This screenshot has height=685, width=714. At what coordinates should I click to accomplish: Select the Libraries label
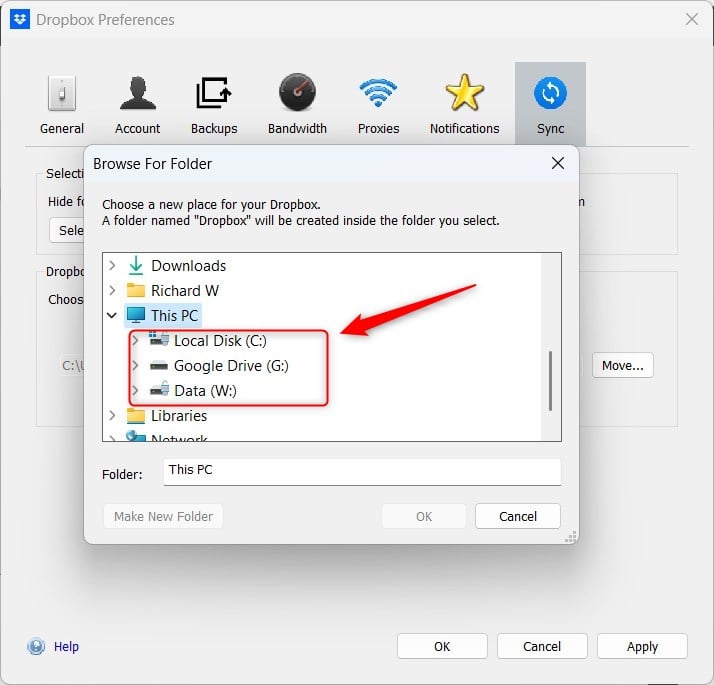click(179, 415)
